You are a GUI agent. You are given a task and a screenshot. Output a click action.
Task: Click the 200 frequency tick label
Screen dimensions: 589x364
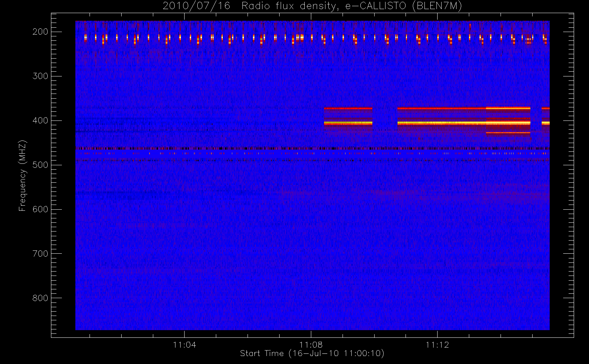click(x=40, y=32)
